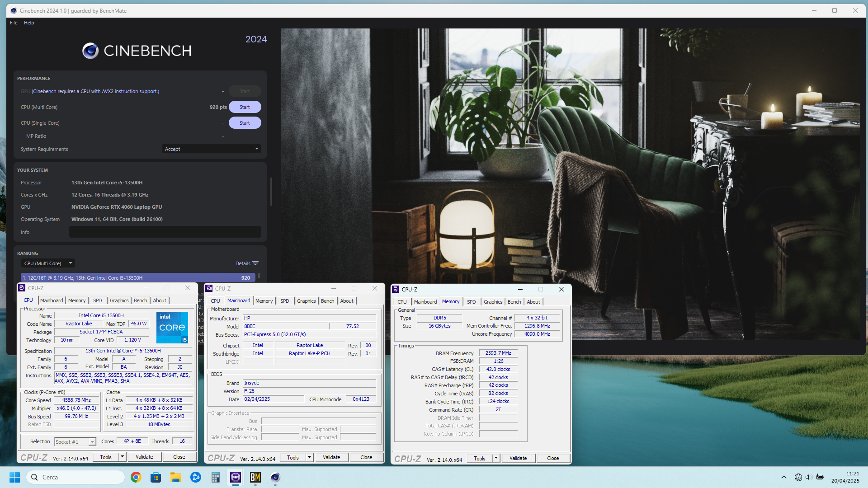Open Memory tab in first CPU-Z window

pos(77,300)
